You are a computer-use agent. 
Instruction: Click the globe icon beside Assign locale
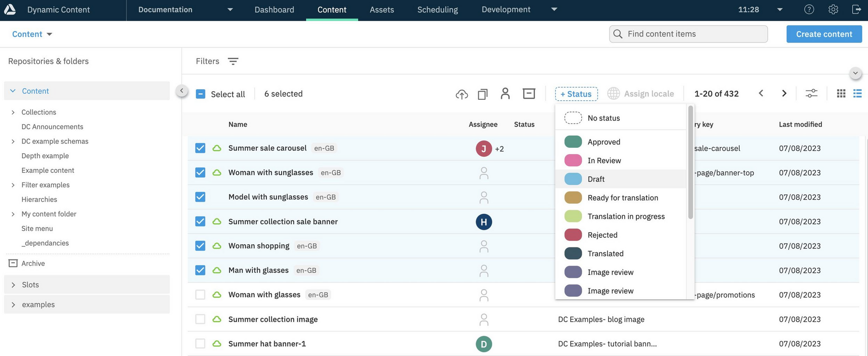pos(613,93)
